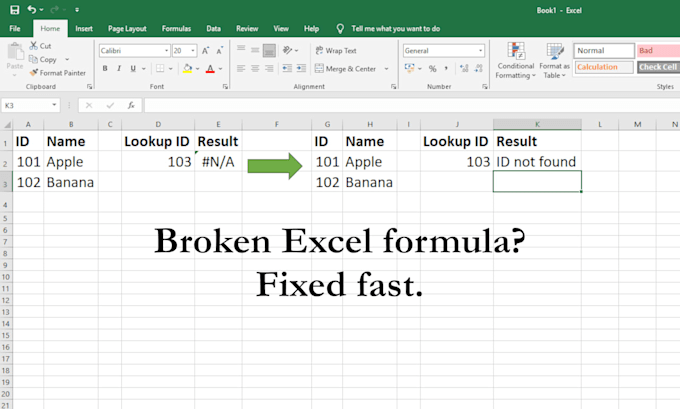This screenshot has height=409, width=680.
Task: Open the File tab
Action: point(15,29)
